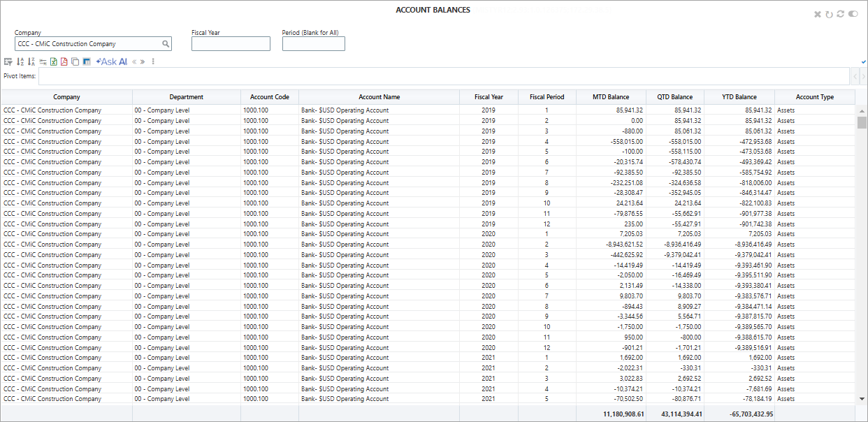Click the circular reload arrow icon
Viewport: 868px width, 422px height.
829,15
